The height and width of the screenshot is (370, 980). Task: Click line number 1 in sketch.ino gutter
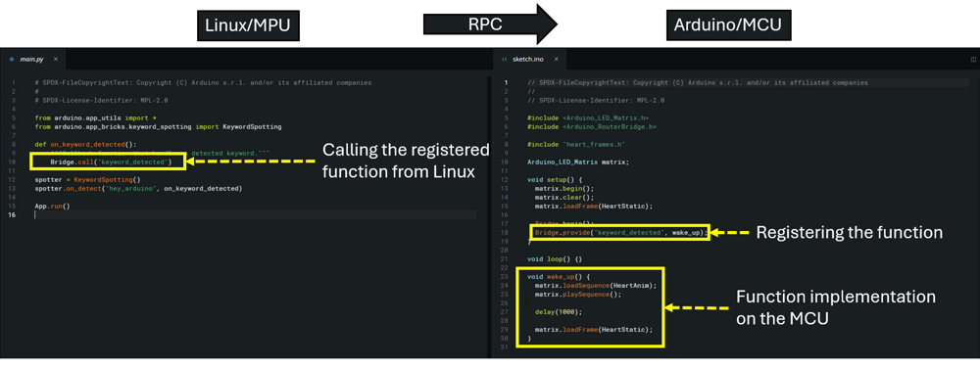(x=507, y=82)
